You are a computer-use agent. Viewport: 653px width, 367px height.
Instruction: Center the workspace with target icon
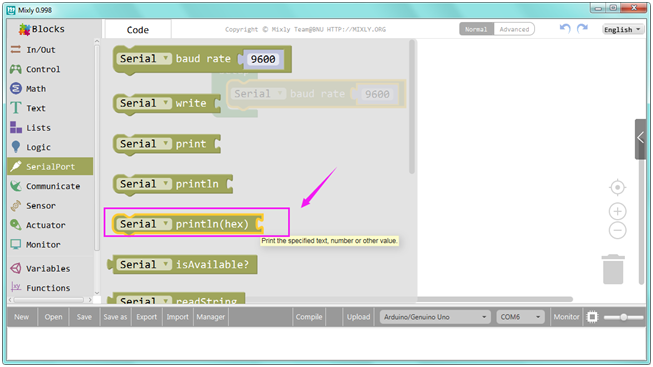pyautogui.click(x=617, y=187)
